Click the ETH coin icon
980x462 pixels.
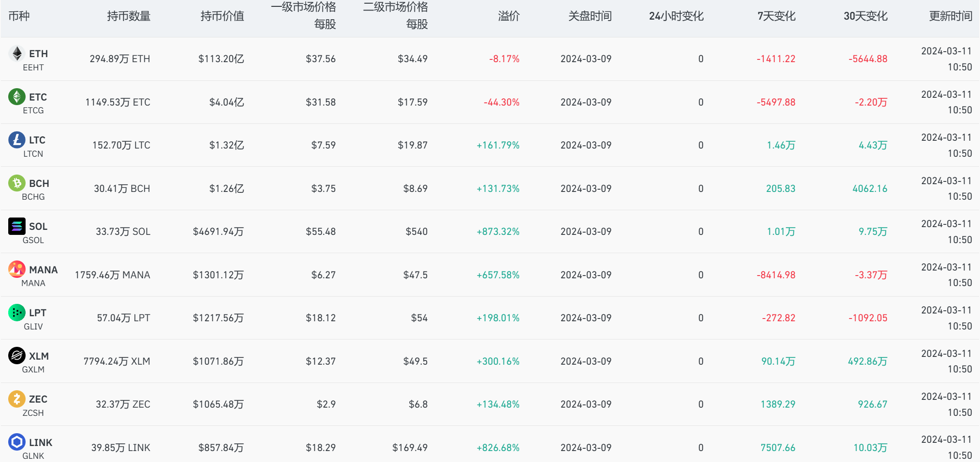[17, 53]
